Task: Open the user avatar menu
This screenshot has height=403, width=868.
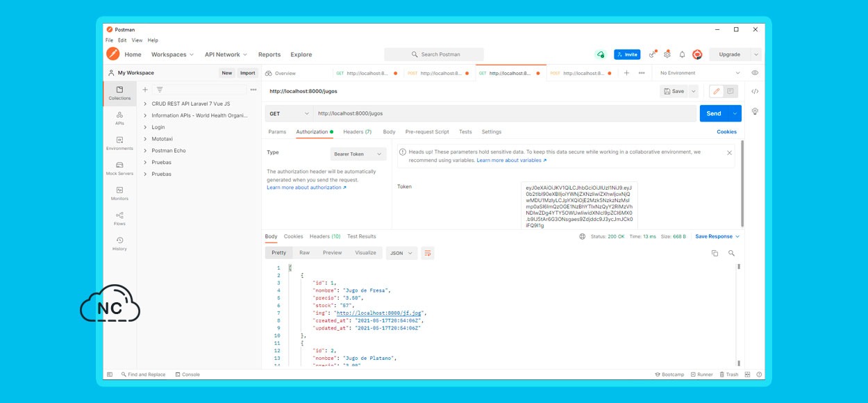Action: click(697, 54)
